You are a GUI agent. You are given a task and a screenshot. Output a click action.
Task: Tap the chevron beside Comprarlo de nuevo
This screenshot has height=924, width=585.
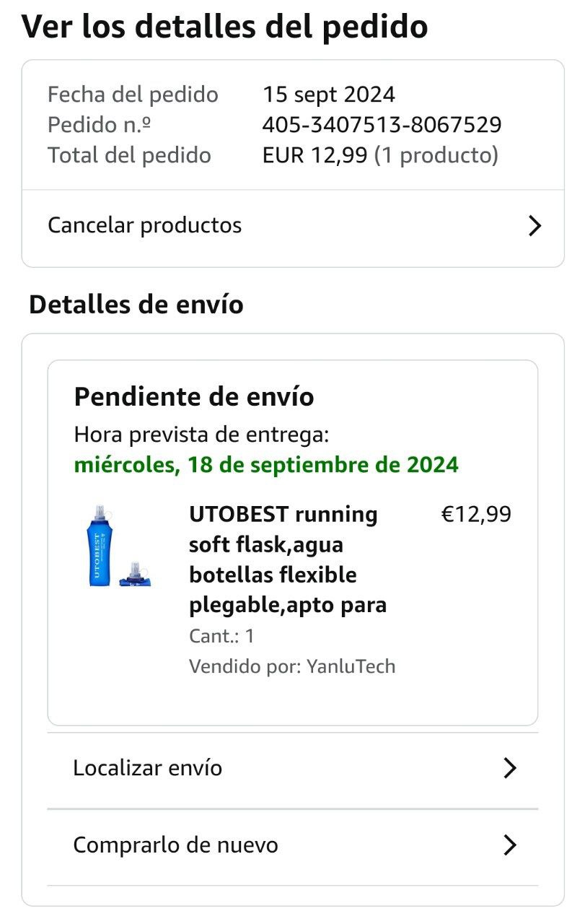509,845
